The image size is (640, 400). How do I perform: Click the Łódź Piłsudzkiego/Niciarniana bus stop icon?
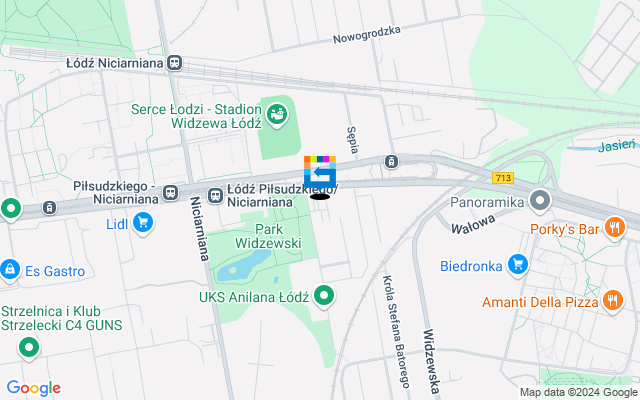point(215,196)
